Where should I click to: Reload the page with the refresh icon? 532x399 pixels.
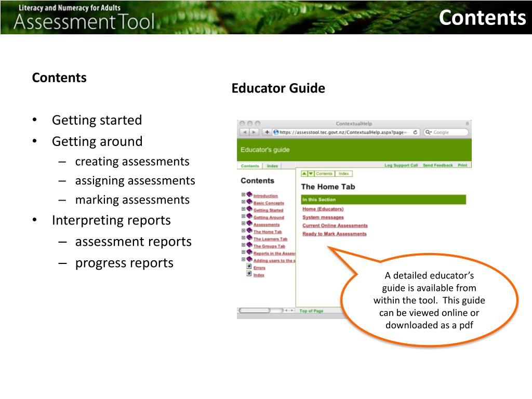pos(415,132)
